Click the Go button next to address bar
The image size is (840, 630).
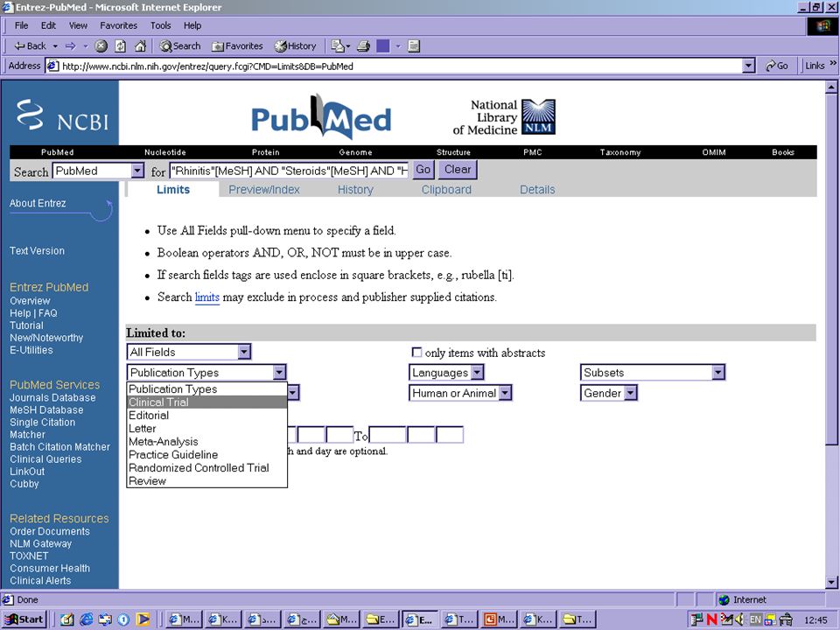pos(777,66)
